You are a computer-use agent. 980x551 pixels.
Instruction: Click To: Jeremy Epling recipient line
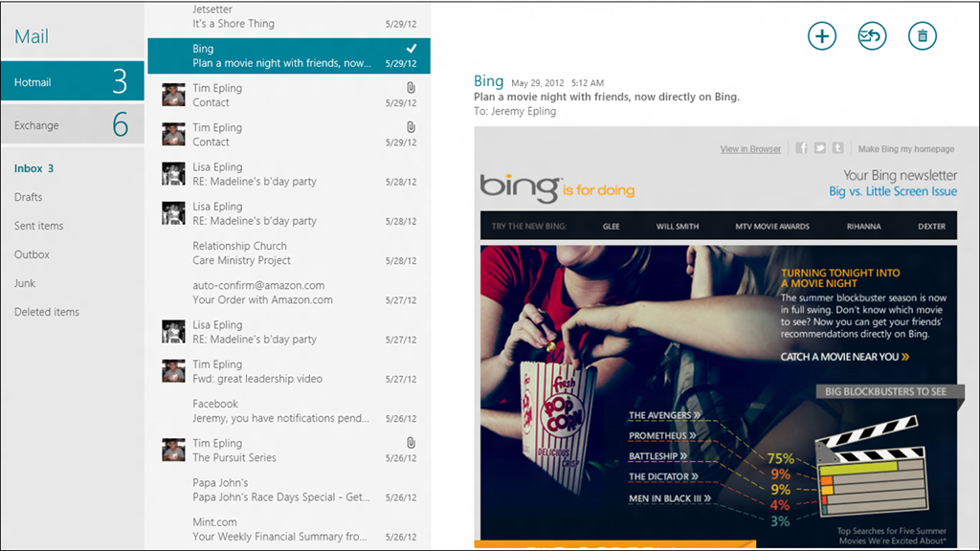tap(514, 111)
